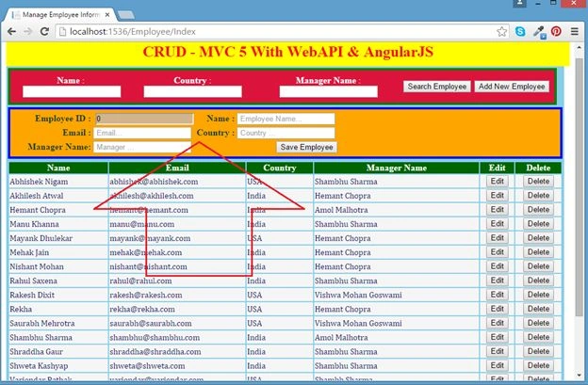
Task: Click the Email input field in the form
Action: tap(142, 133)
